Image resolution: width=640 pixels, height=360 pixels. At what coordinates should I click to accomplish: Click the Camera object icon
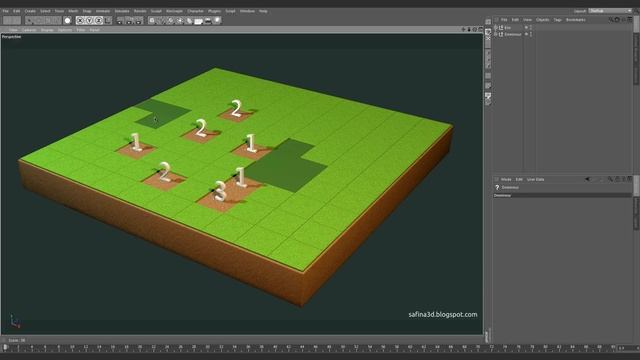pos(208,20)
